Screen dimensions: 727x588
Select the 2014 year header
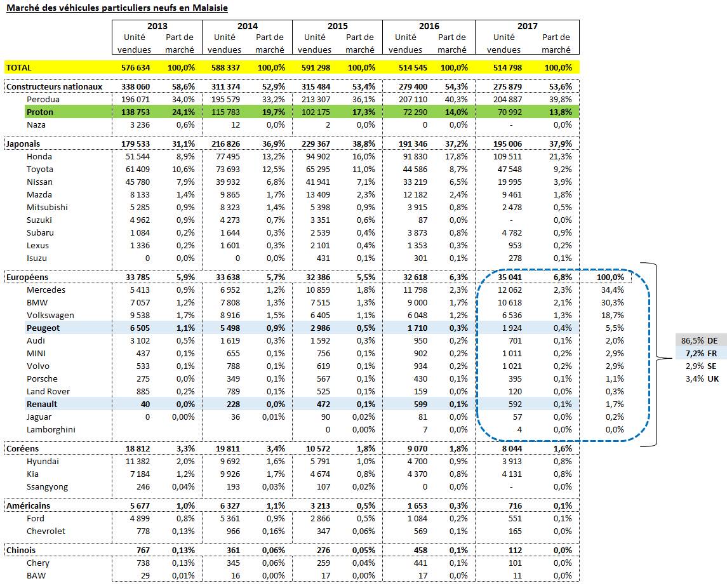[247, 26]
